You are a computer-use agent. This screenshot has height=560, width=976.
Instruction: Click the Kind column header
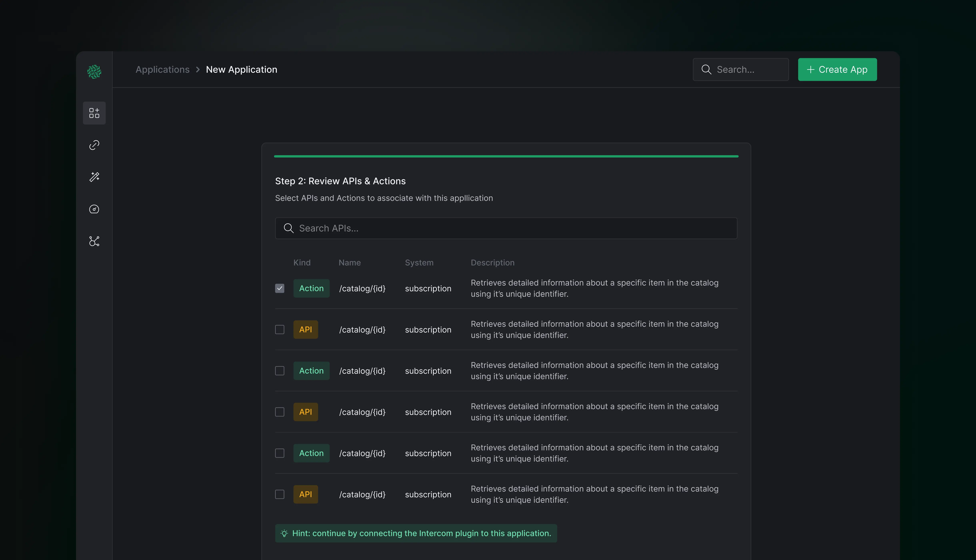(302, 263)
